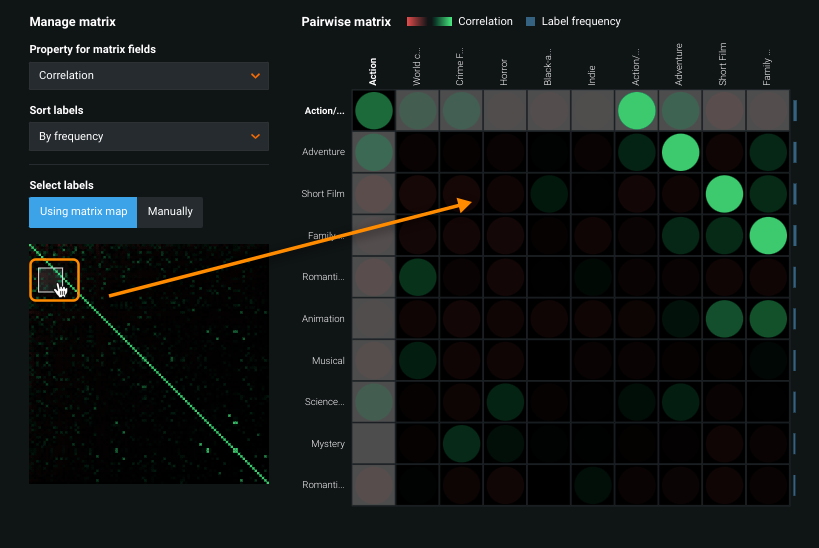Click the bright green Adventure-Adventure circle
This screenshot has width=819, height=548.
(680, 152)
